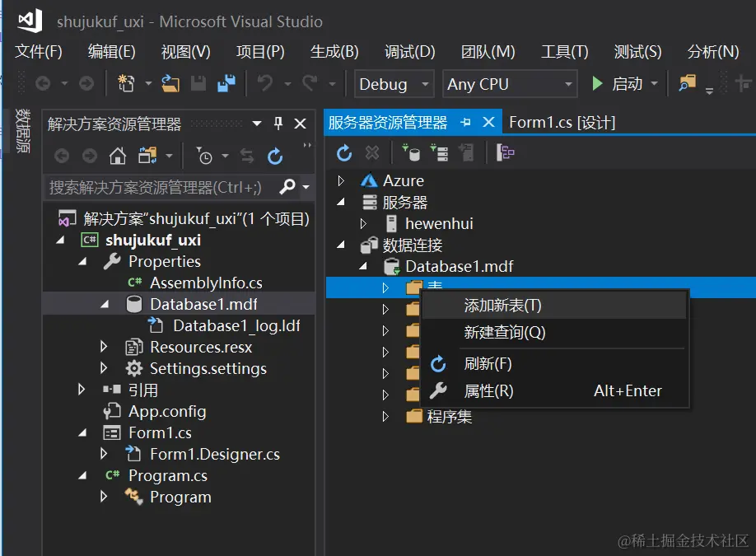Switch to Form1.cs [设计] tab
756x556 pixels.
click(x=562, y=123)
